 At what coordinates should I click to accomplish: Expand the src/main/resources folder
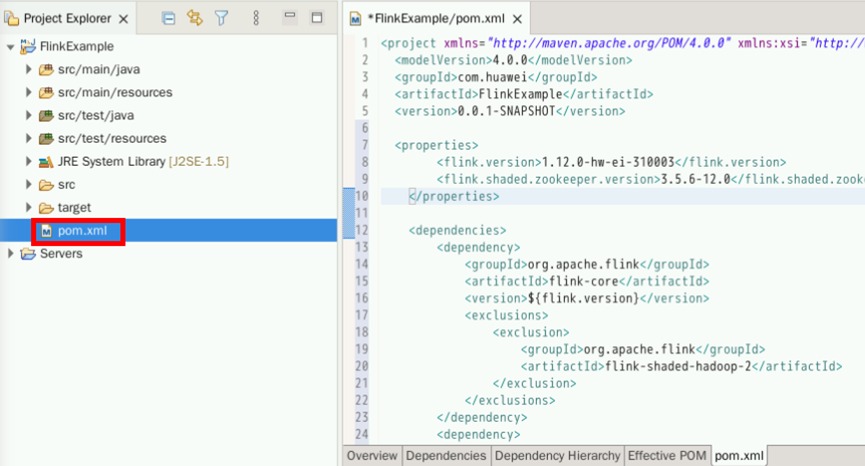coord(29,93)
